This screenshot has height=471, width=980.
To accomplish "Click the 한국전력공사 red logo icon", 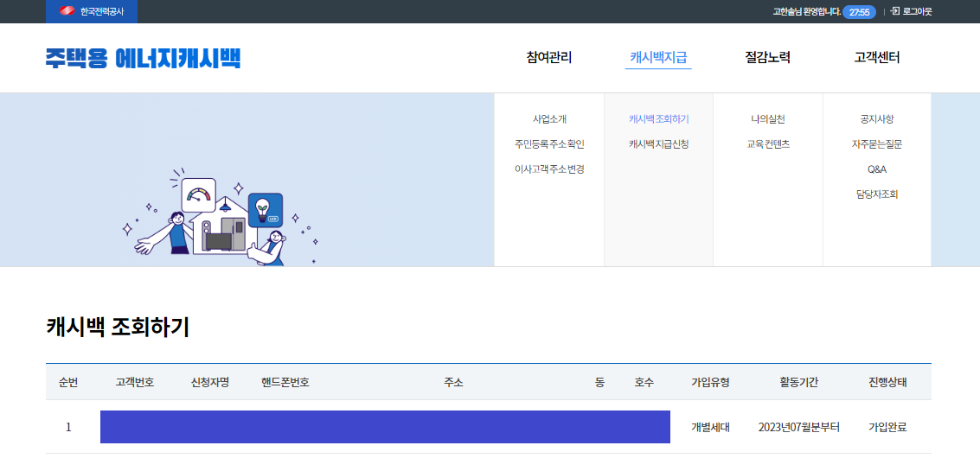I will click(x=67, y=11).
